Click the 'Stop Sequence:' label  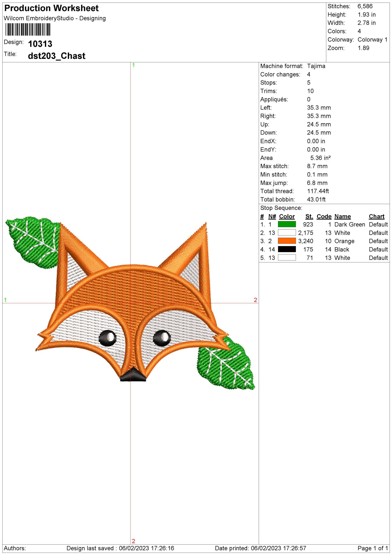pyautogui.click(x=281, y=208)
